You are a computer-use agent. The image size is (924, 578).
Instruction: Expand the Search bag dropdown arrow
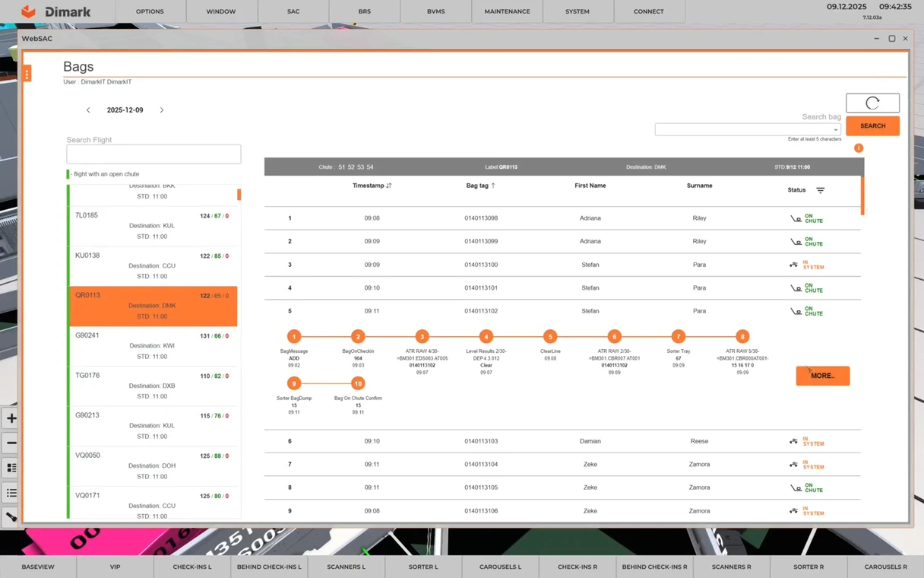click(835, 130)
